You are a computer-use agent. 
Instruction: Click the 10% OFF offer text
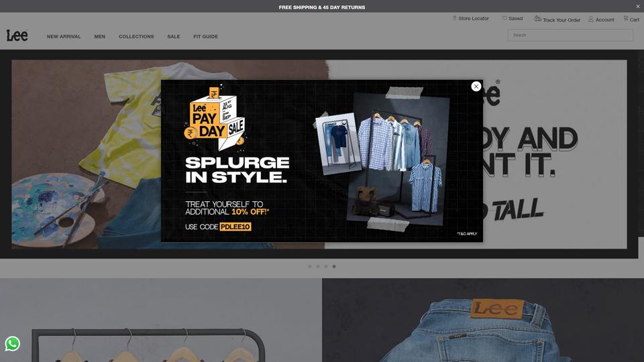coord(250,212)
